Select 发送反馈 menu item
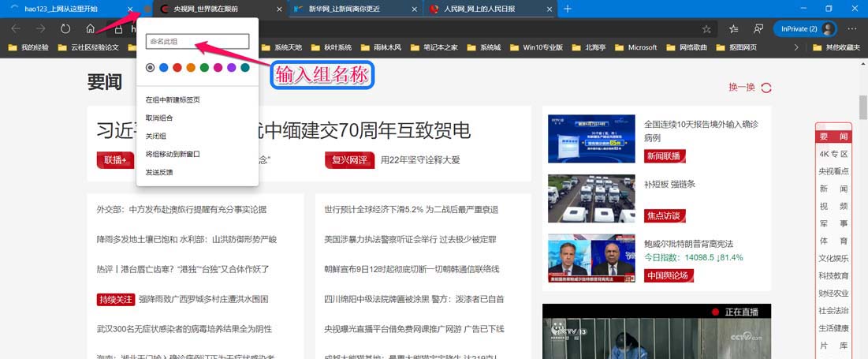 point(197,172)
